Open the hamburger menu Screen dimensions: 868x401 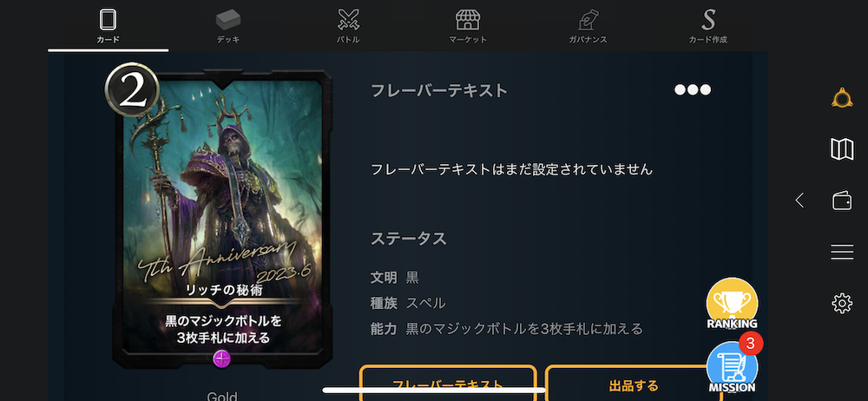(x=842, y=253)
